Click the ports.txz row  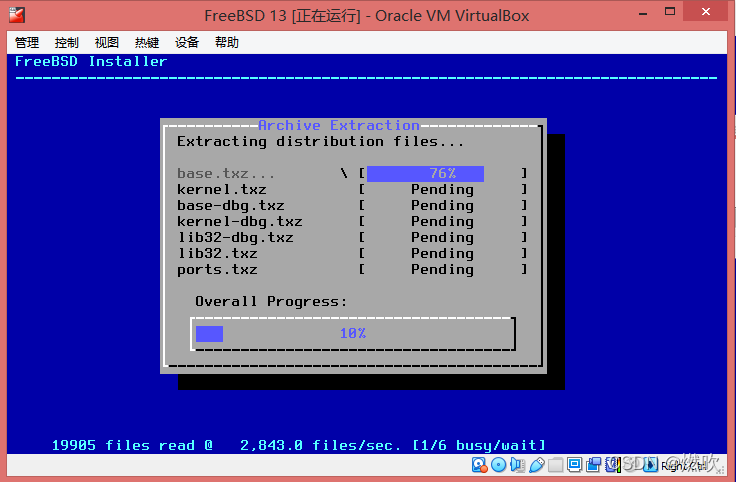352,269
